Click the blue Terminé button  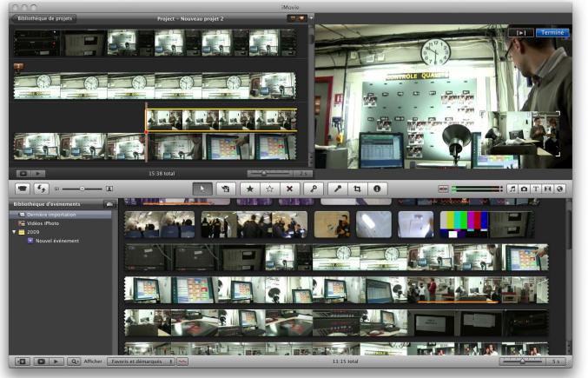tap(552, 33)
